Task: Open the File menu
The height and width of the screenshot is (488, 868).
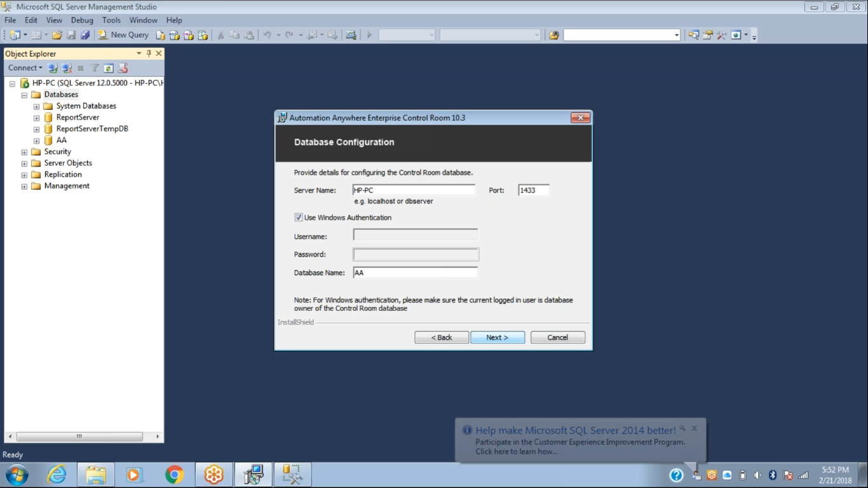Action: pos(10,20)
